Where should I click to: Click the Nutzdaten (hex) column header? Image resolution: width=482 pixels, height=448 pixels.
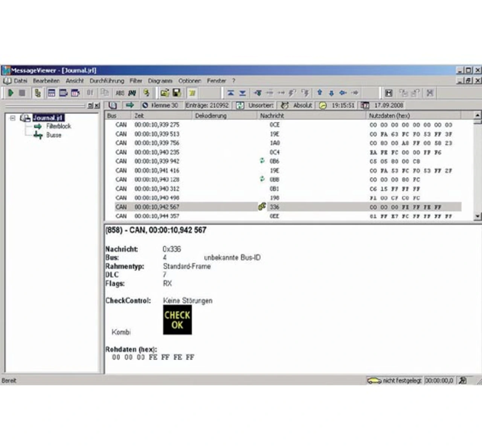[x=389, y=116]
